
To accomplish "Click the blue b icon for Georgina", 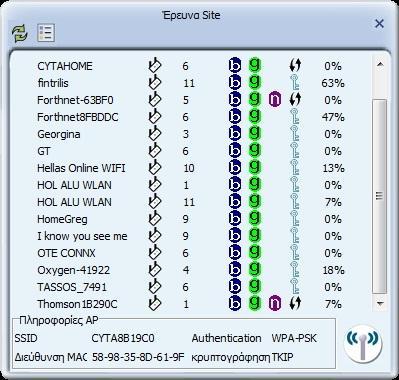I will click(x=235, y=134).
